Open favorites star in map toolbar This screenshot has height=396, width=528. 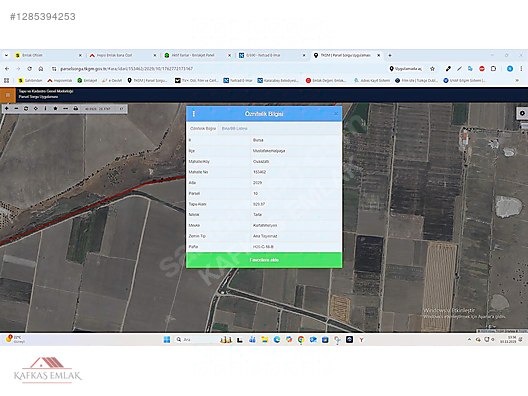(56, 108)
